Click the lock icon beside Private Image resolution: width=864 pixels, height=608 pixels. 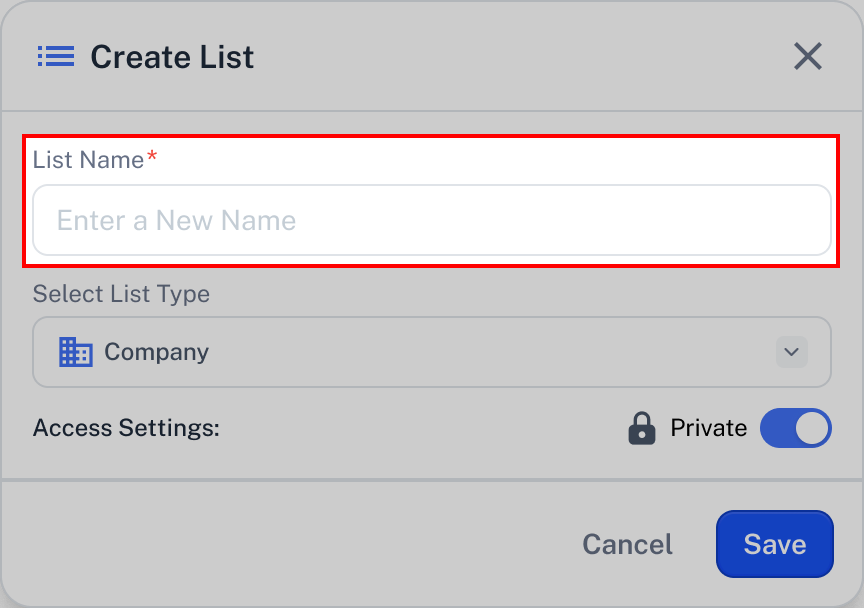[642, 428]
